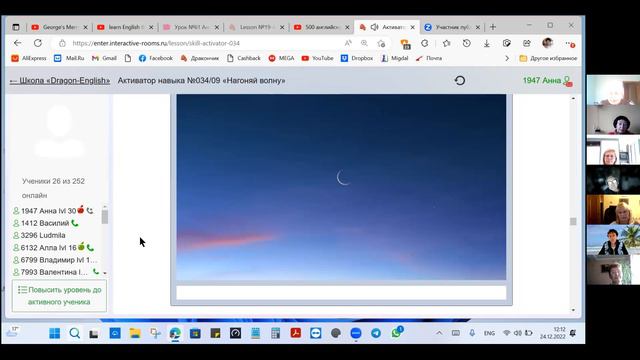Open the Migdal bookmark
The width and height of the screenshot is (640, 360).
[394, 58]
